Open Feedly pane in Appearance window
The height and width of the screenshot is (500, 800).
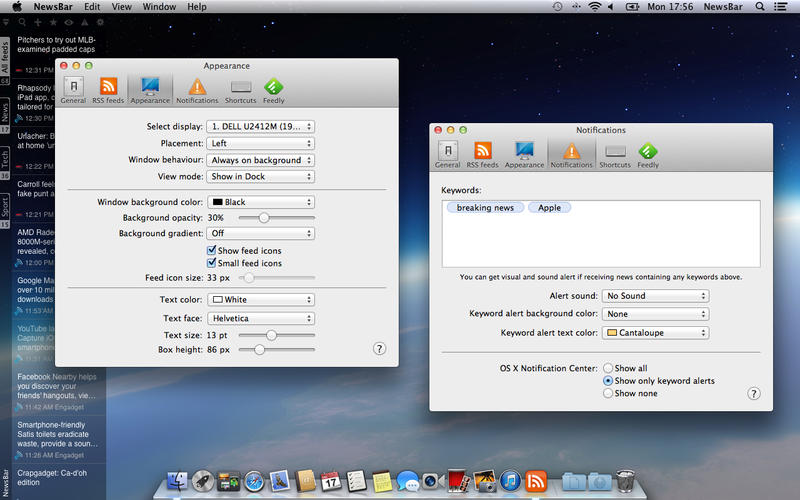pos(273,90)
